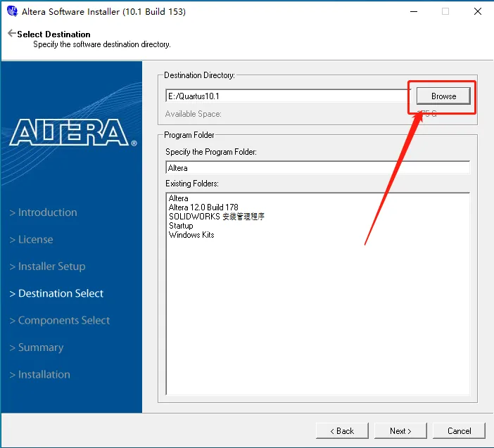Select 'Altera 12.0 Build 178' folder entry
This screenshot has height=448, width=494.
coord(203,207)
